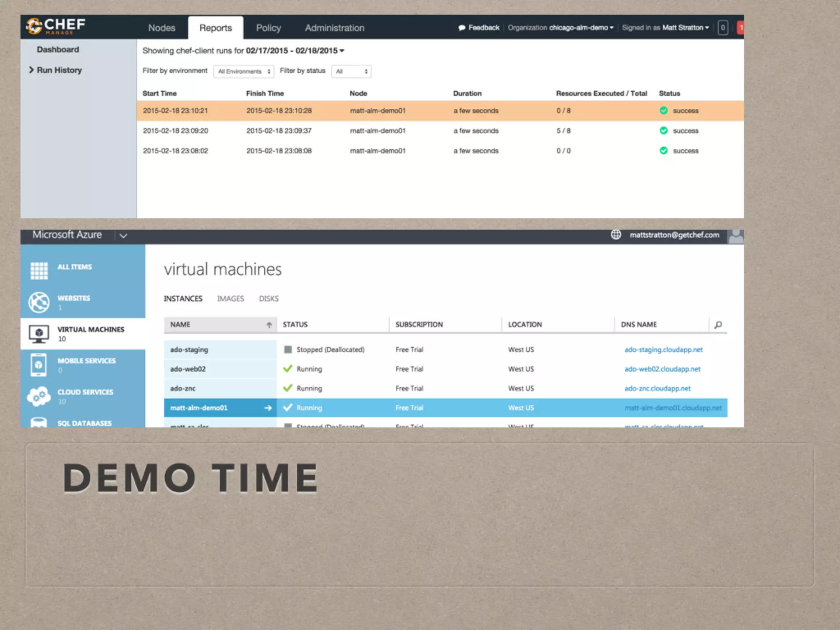This screenshot has width=840, height=630.
Task: Click mattstratton@getchef.com account name
Action: point(674,235)
